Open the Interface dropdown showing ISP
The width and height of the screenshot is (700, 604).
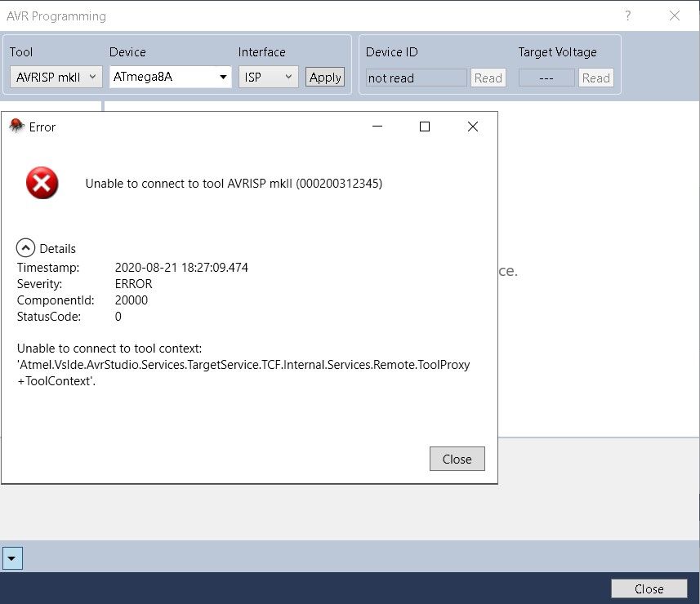point(268,77)
